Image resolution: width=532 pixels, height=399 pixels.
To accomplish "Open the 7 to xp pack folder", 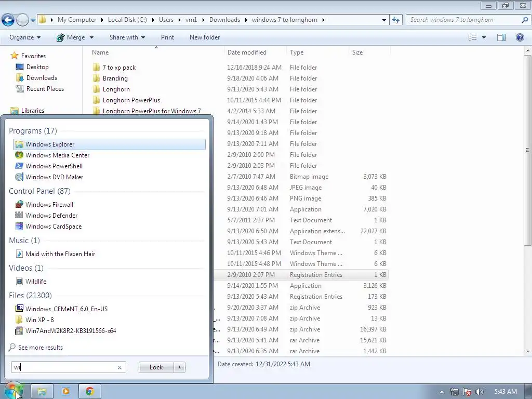I will [x=119, y=68].
